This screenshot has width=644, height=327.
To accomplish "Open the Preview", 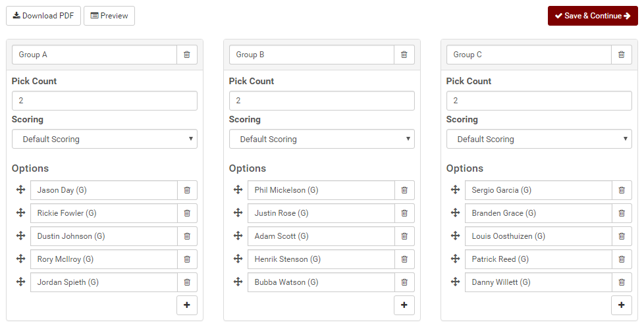I will 109,16.
